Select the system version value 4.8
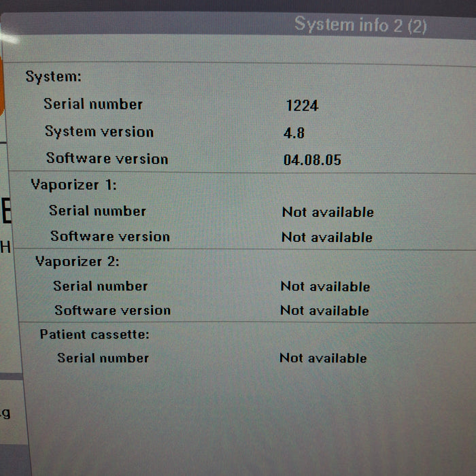Image resolution: width=476 pixels, height=476 pixels. 294,133
